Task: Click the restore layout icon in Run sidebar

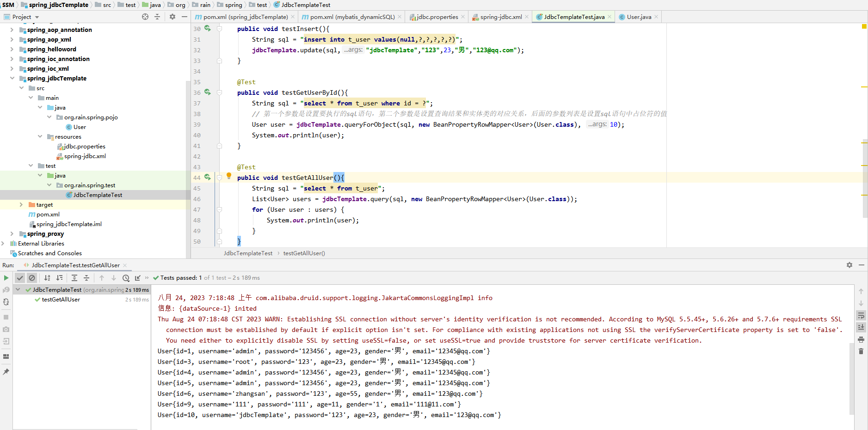Action: click(x=6, y=356)
